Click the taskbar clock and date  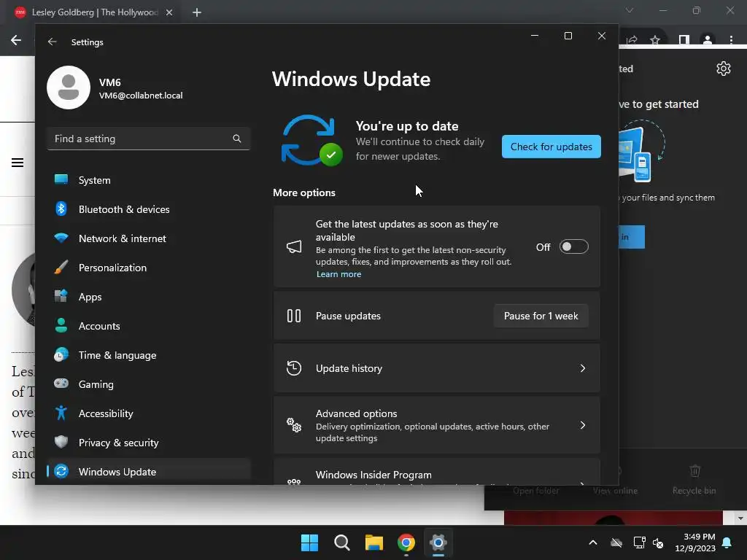[695, 542]
